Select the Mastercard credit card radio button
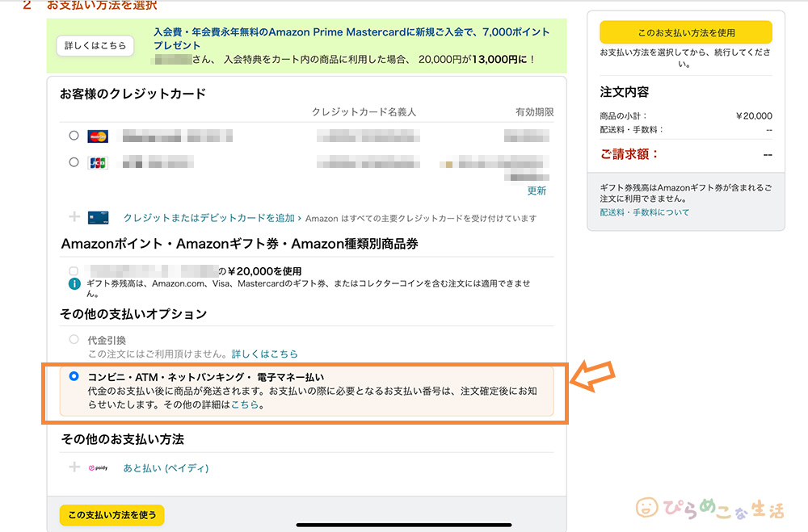This screenshot has width=808, height=532. click(74, 136)
